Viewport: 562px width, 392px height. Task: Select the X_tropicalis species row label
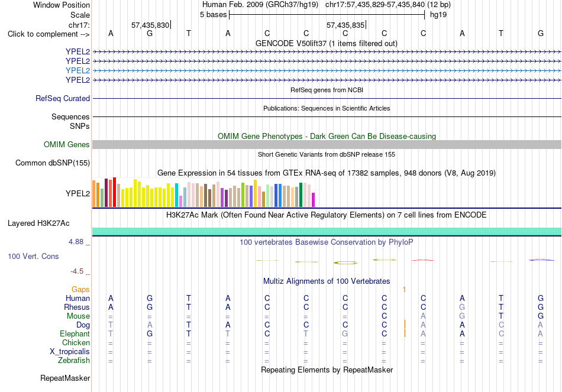coord(70,352)
